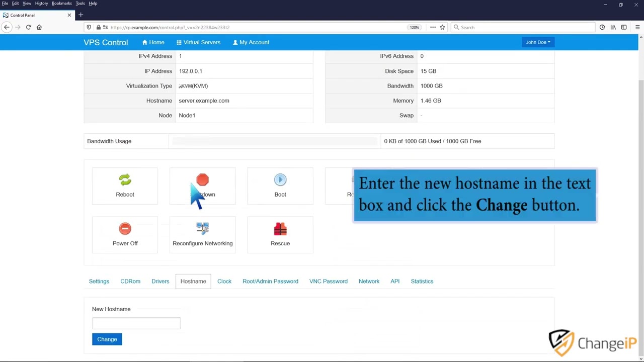The width and height of the screenshot is (644, 362).
Task: Switch to the CDRom tab
Action: tap(130, 281)
